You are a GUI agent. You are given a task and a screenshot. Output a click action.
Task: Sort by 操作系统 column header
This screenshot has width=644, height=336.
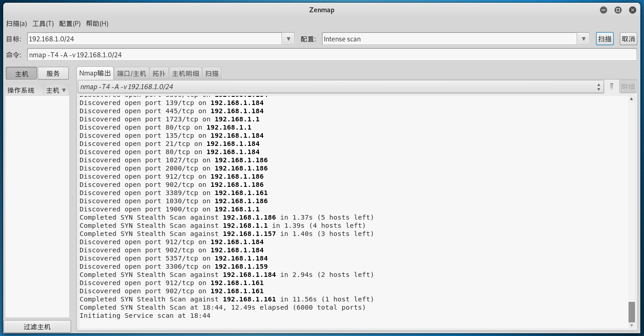click(x=25, y=90)
